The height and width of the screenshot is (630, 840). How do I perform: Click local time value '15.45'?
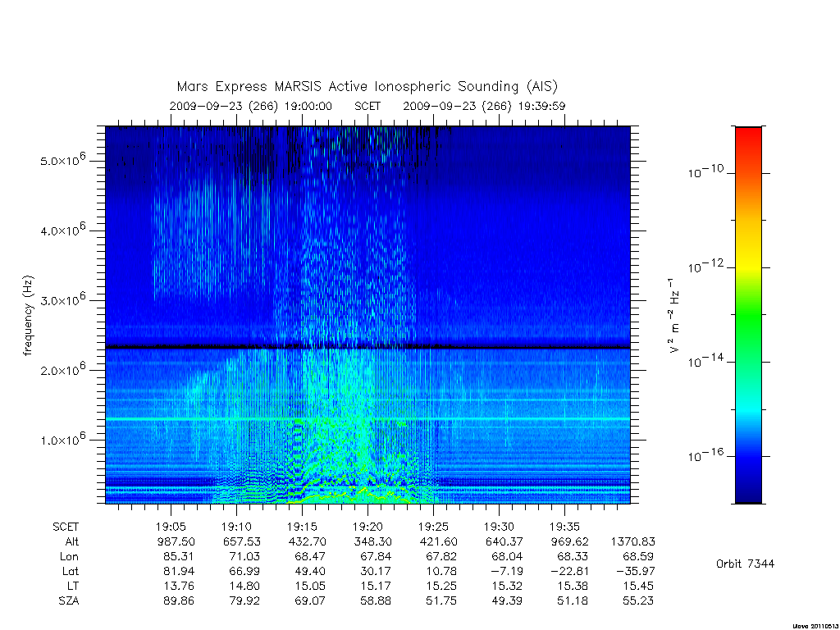click(x=638, y=586)
